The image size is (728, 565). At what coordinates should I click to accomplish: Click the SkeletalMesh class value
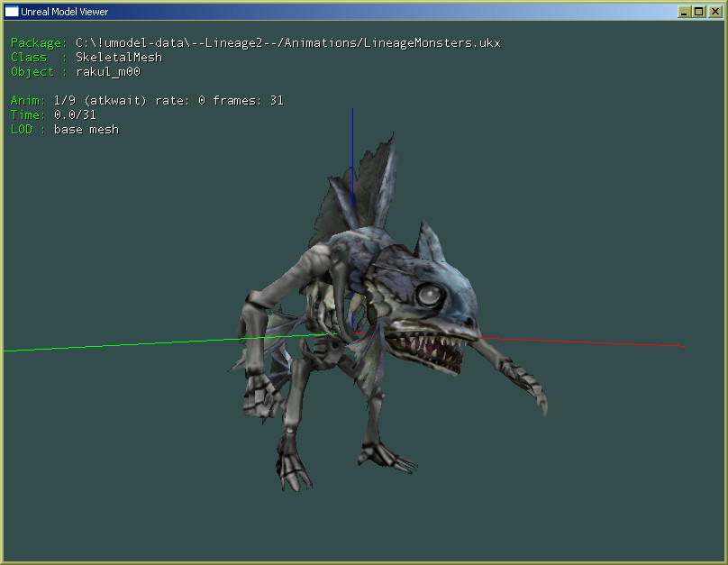tap(119, 57)
